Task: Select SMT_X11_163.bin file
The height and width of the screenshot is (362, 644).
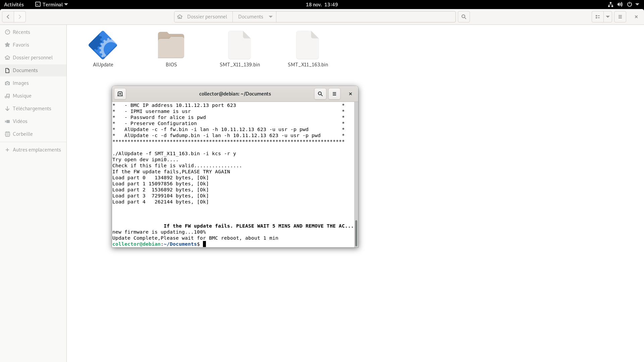Action: pyautogui.click(x=308, y=45)
